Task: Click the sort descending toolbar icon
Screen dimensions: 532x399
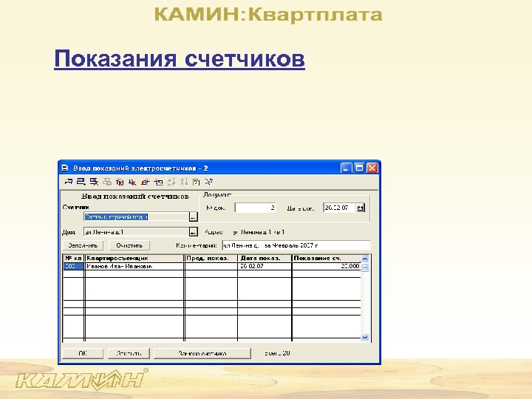Action: (184, 182)
